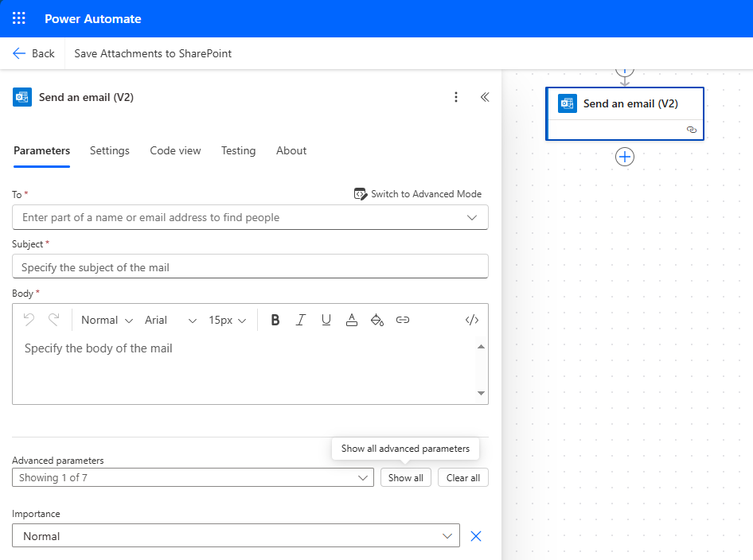Undo last change in the body editor
This screenshot has height=560, width=753.
pyautogui.click(x=30, y=319)
